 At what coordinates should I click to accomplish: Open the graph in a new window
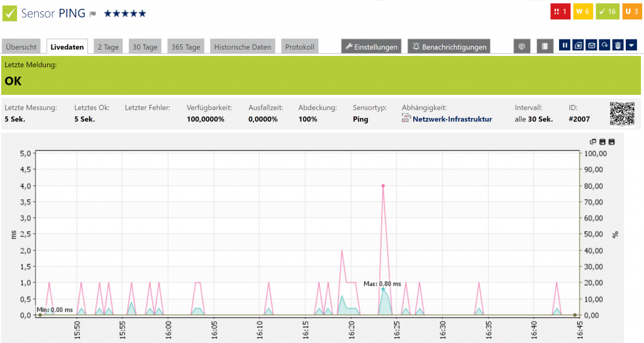tap(592, 142)
